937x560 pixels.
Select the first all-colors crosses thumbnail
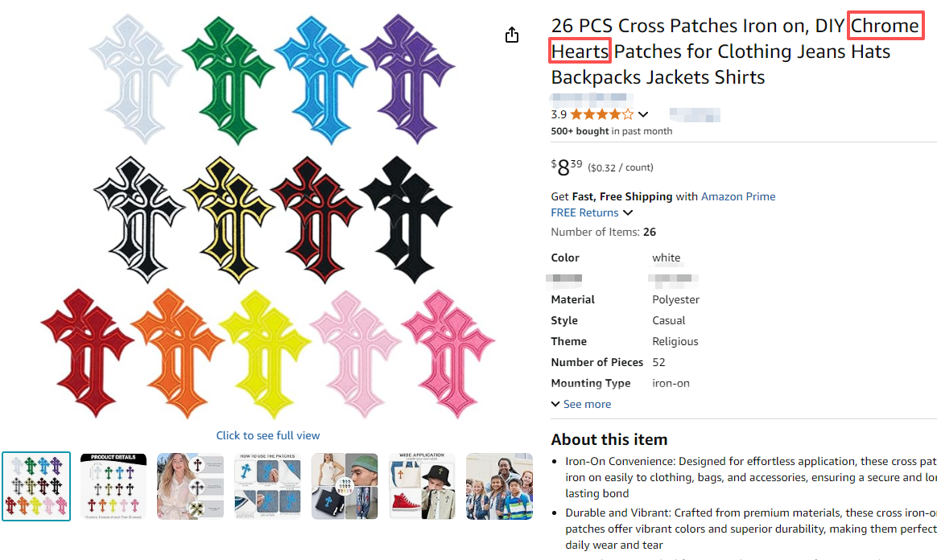click(x=36, y=486)
